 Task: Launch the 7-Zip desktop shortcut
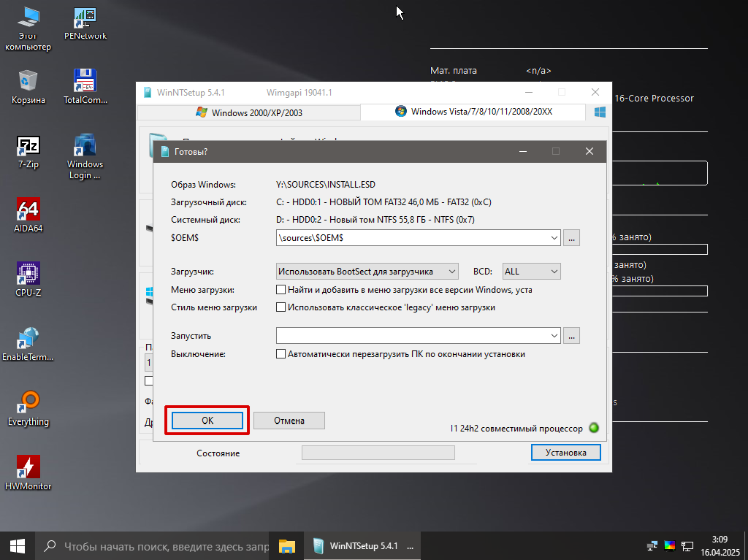point(28,152)
